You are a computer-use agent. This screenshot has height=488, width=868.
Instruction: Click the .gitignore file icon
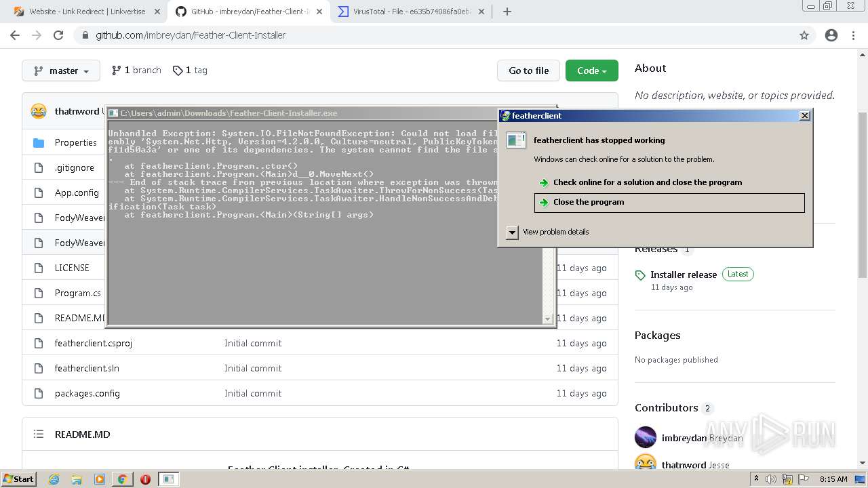39,167
